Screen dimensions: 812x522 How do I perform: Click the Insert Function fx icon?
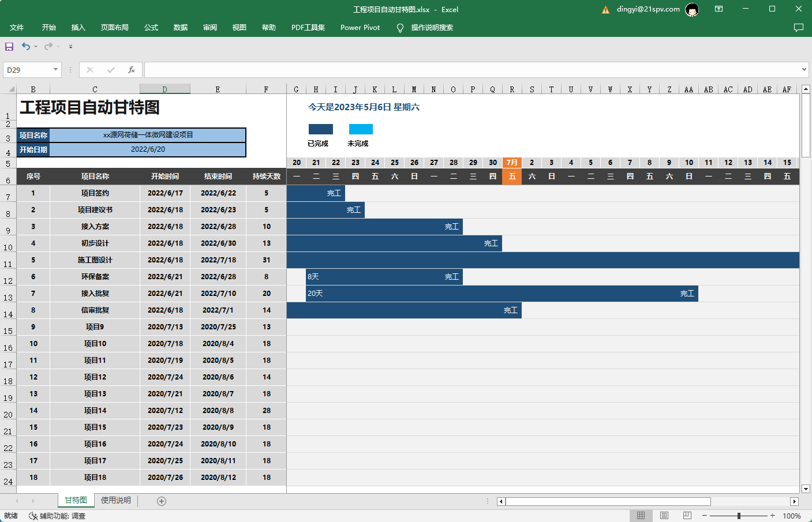[x=132, y=70]
